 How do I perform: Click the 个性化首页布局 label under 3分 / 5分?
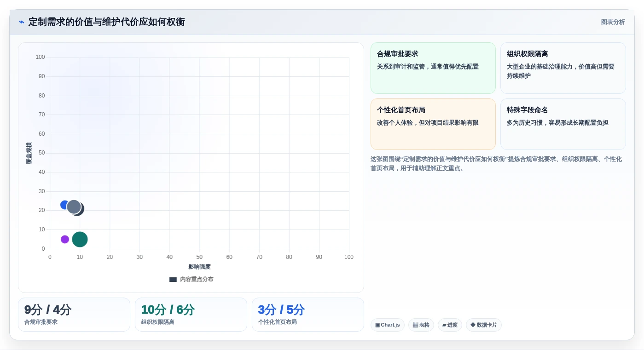point(278,322)
